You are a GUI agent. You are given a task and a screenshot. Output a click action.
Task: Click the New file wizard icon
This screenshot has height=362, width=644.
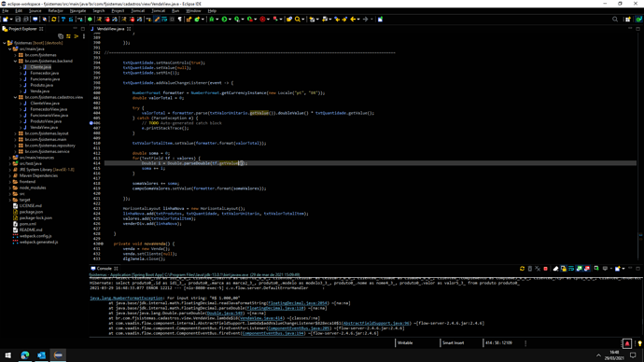(6, 19)
